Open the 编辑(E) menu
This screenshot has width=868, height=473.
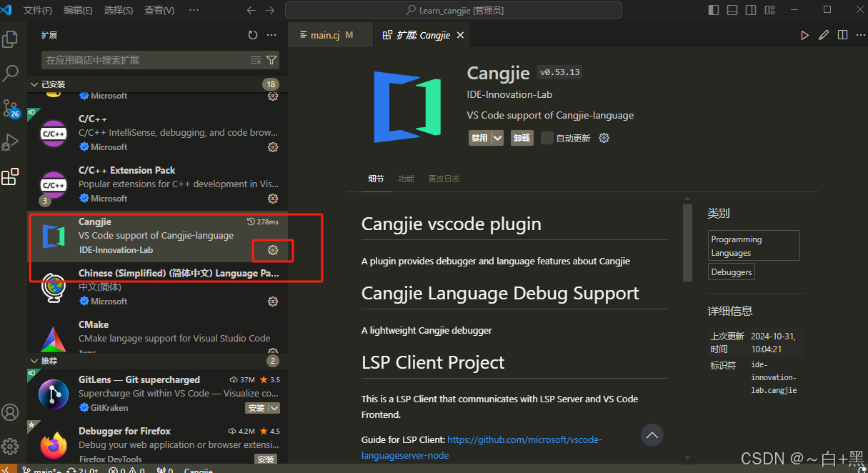(x=78, y=10)
